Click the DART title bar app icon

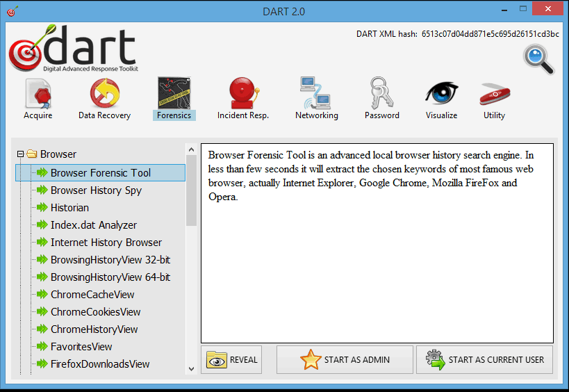(x=12, y=11)
